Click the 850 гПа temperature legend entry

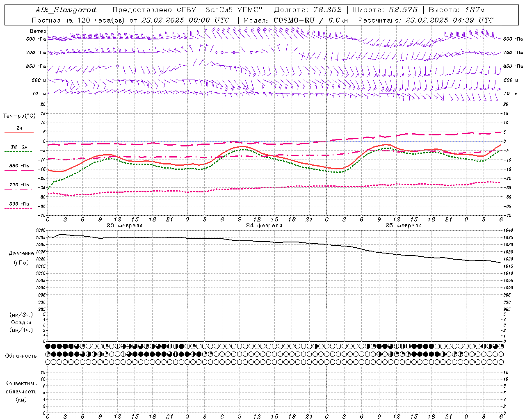[x=19, y=166]
